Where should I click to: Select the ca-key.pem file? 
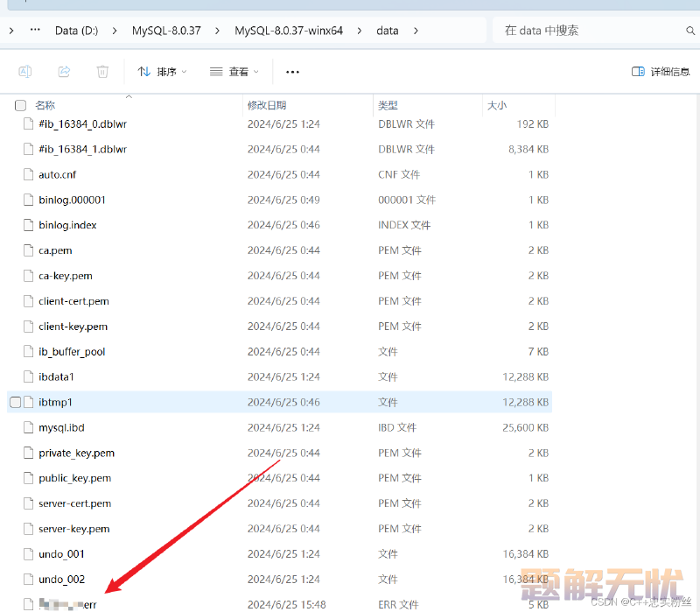click(65, 276)
